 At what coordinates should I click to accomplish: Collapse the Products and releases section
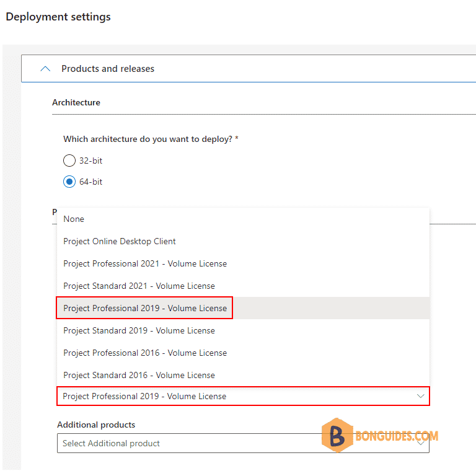[45, 69]
